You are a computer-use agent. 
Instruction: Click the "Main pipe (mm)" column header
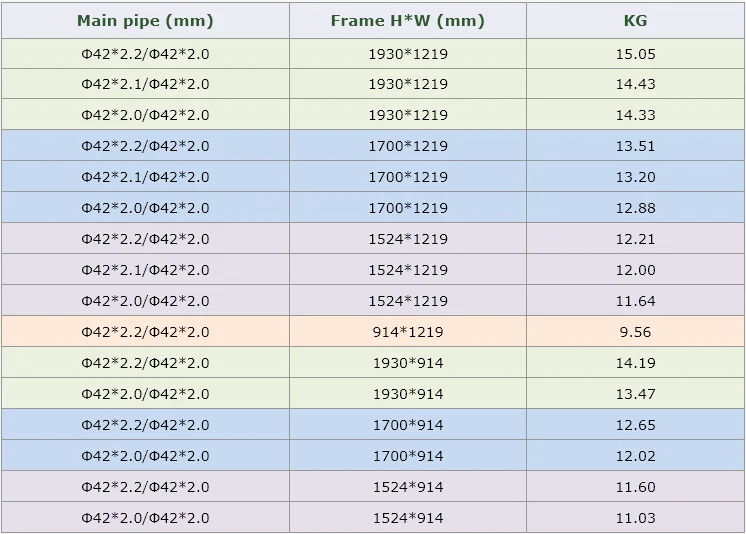tap(145, 20)
